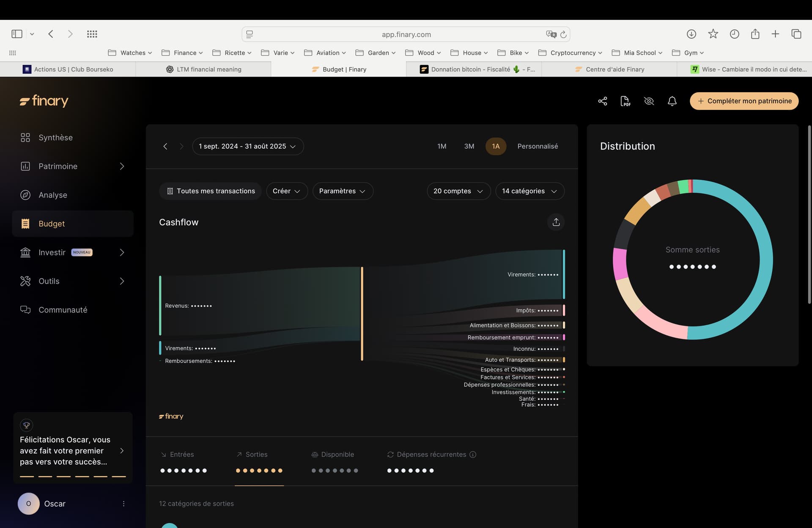Select the 3M period option
This screenshot has width=812, height=528.
pyautogui.click(x=469, y=146)
